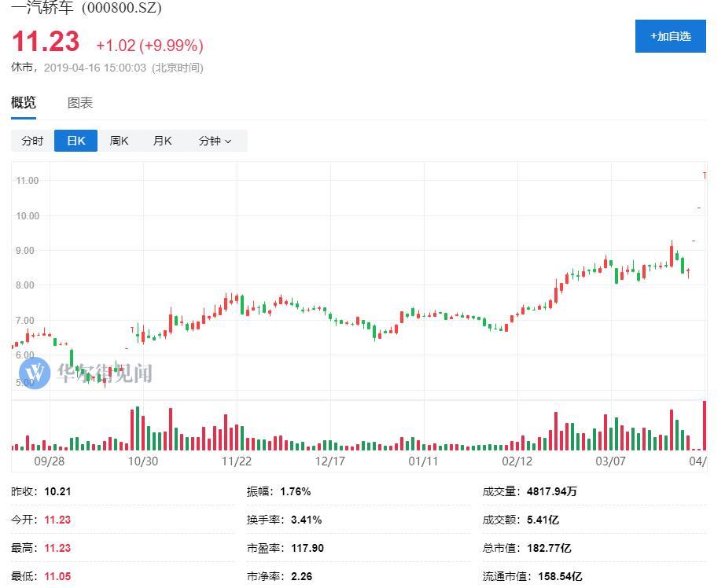Click the 市盈率 value 117.90
Viewport: 725px width, 588px height.
(307, 548)
